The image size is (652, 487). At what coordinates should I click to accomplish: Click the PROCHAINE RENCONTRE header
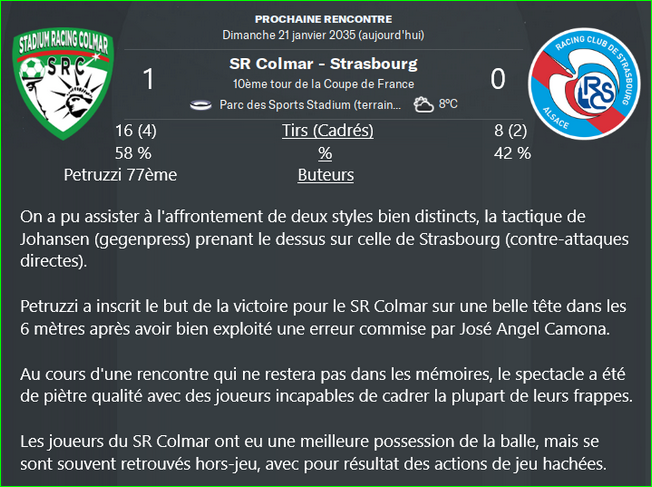point(324,19)
